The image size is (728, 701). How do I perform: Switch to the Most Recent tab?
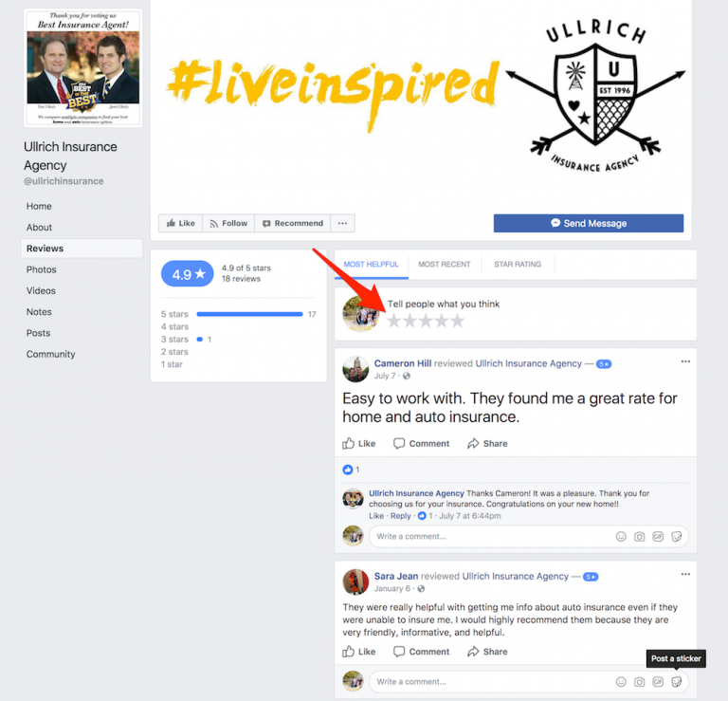coord(445,265)
